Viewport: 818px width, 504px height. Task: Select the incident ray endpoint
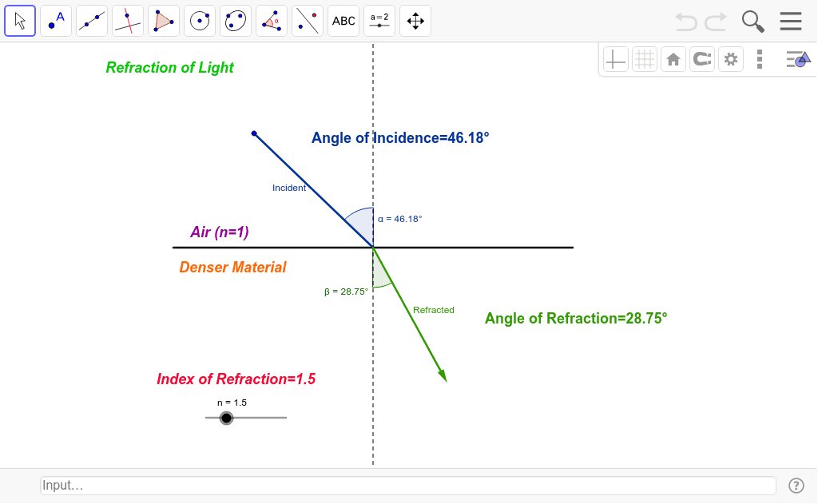tap(254, 133)
